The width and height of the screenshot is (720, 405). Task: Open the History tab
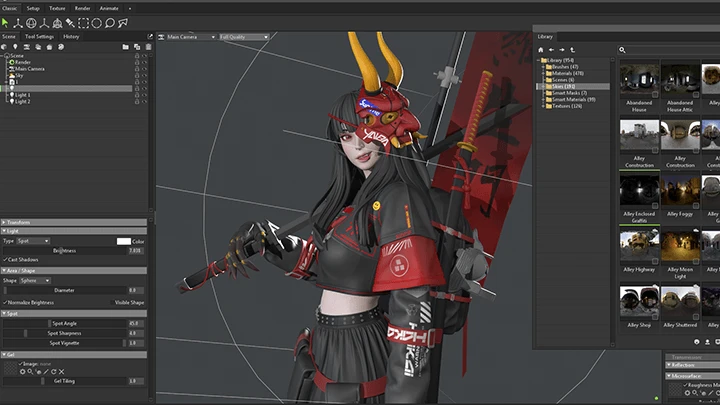tap(71, 36)
